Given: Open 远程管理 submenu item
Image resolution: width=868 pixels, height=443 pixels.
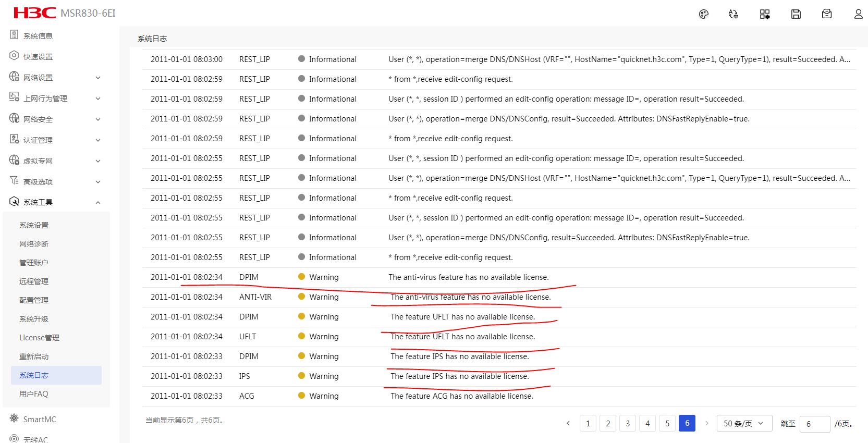Looking at the screenshot, I should coord(34,281).
